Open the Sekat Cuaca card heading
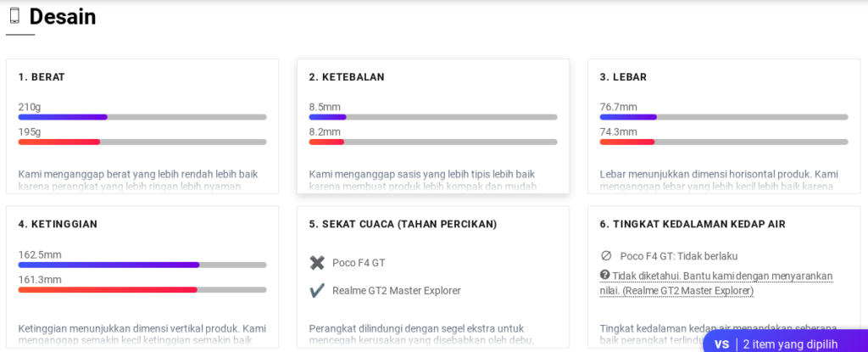This screenshot has width=868, height=352. [403, 225]
